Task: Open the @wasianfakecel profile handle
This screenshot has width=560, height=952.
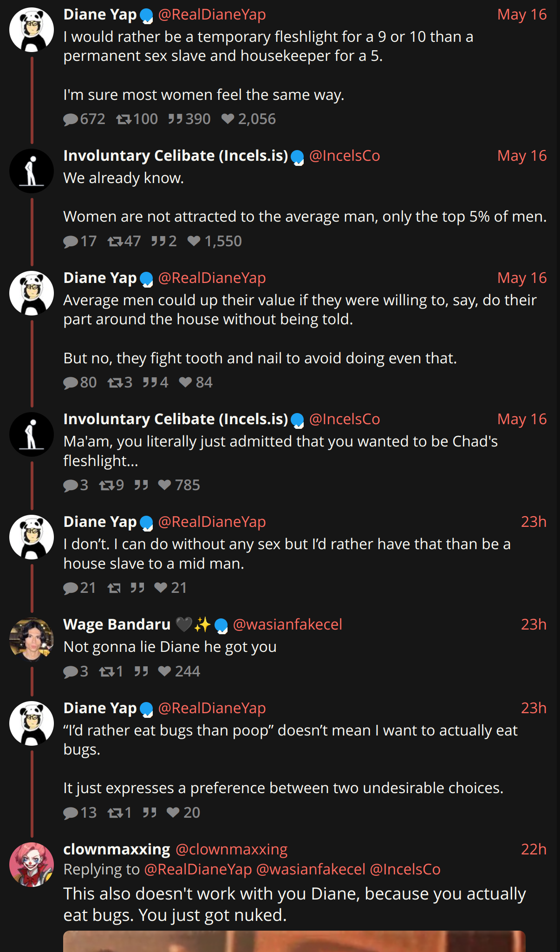Action: (x=287, y=624)
